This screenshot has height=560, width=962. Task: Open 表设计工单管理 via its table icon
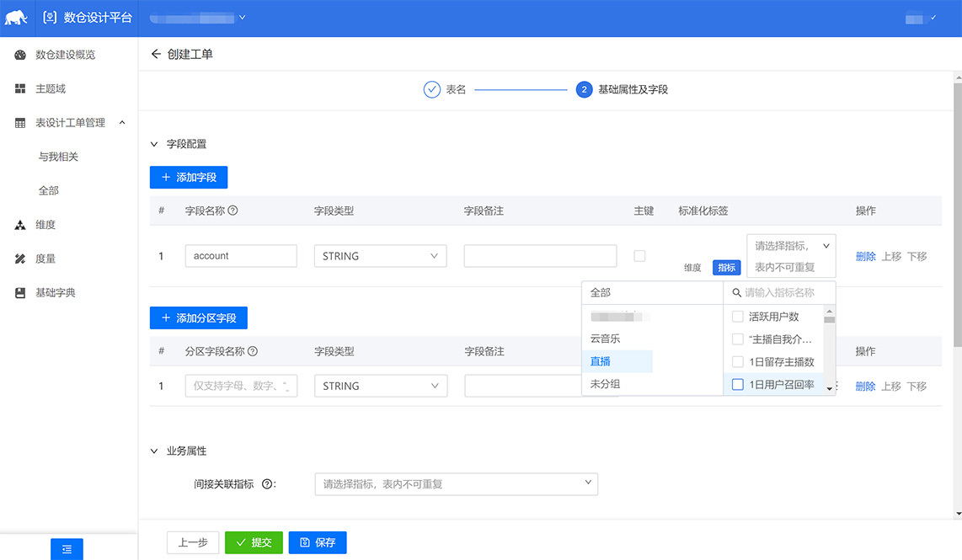pos(20,122)
